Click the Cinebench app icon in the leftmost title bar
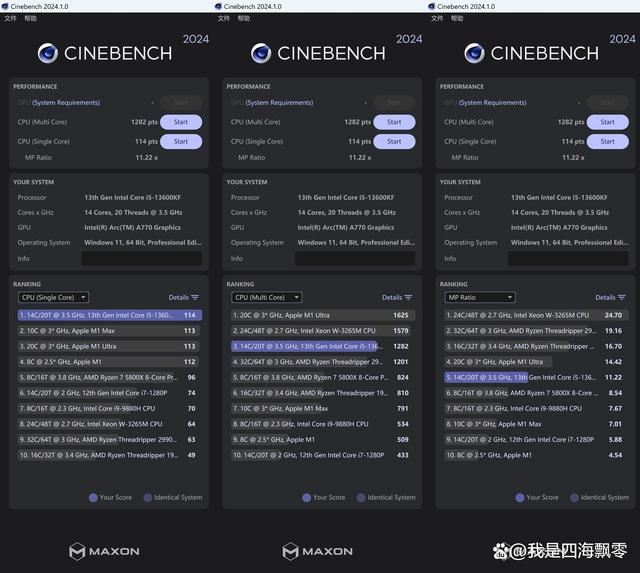This screenshot has height=573, width=640. tap(6, 6)
